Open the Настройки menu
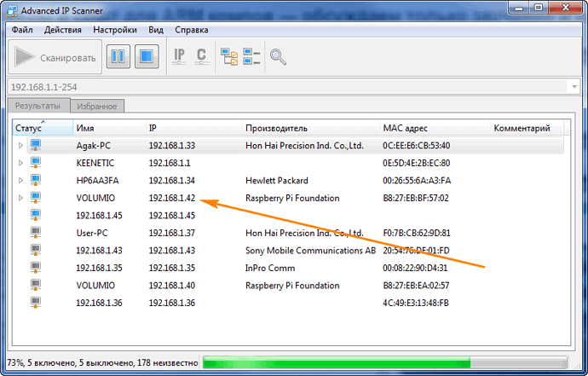Screen dimensions: 588x376 click(x=115, y=30)
